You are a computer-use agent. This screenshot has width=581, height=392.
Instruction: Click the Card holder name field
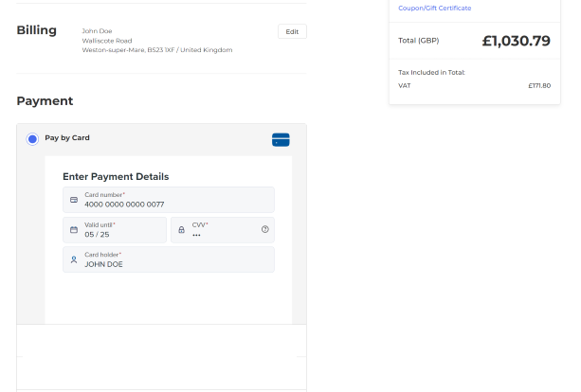point(171,264)
